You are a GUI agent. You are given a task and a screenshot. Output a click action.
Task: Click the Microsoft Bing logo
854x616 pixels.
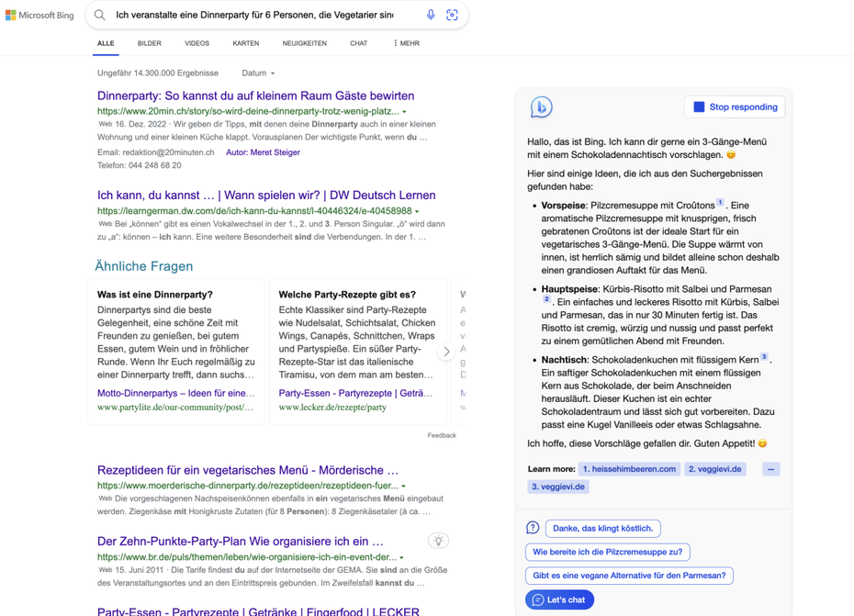[39, 16]
